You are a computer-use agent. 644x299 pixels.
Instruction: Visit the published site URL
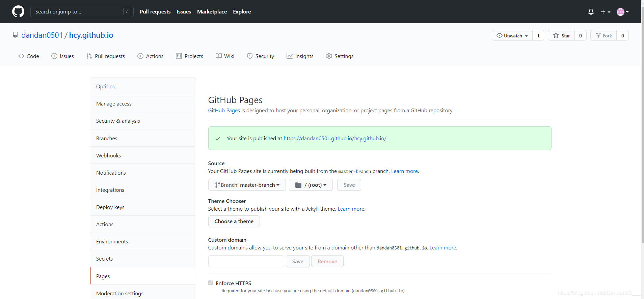point(335,139)
